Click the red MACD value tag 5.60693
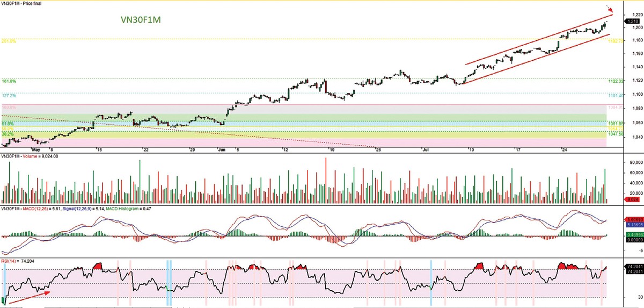Viewport: 644px width, 308px height. (632, 220)
